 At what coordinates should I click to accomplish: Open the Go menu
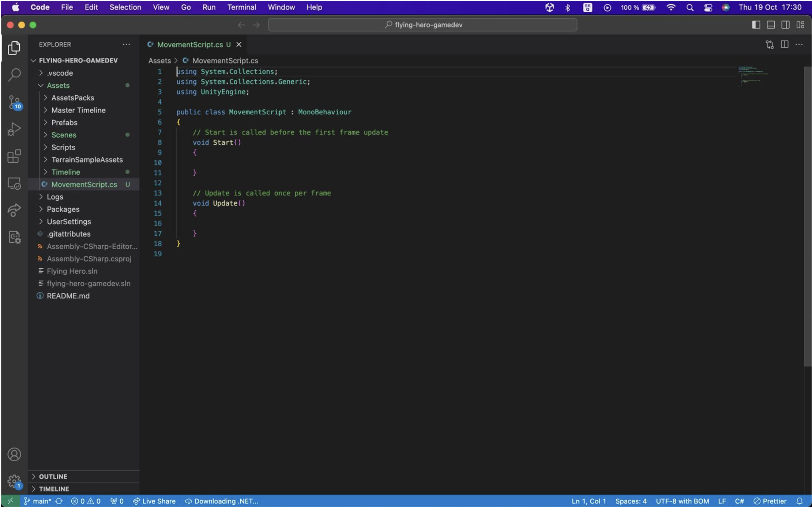click(x=186, y=7)
